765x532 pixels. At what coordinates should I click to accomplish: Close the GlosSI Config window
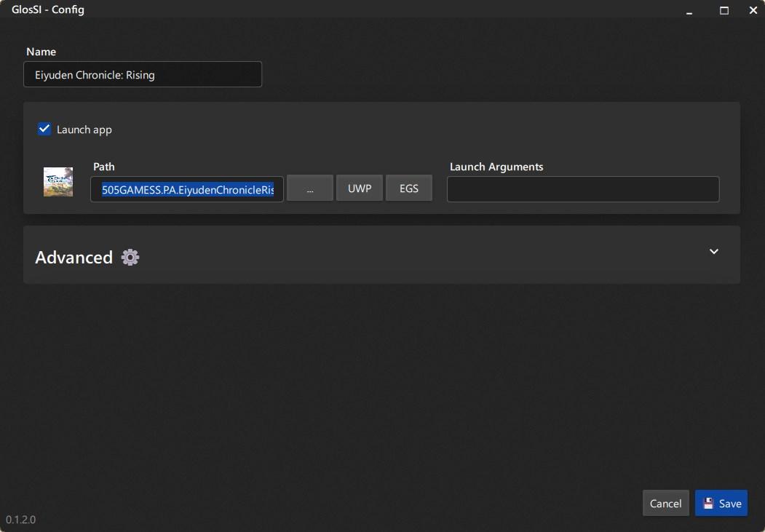[753, 10]
